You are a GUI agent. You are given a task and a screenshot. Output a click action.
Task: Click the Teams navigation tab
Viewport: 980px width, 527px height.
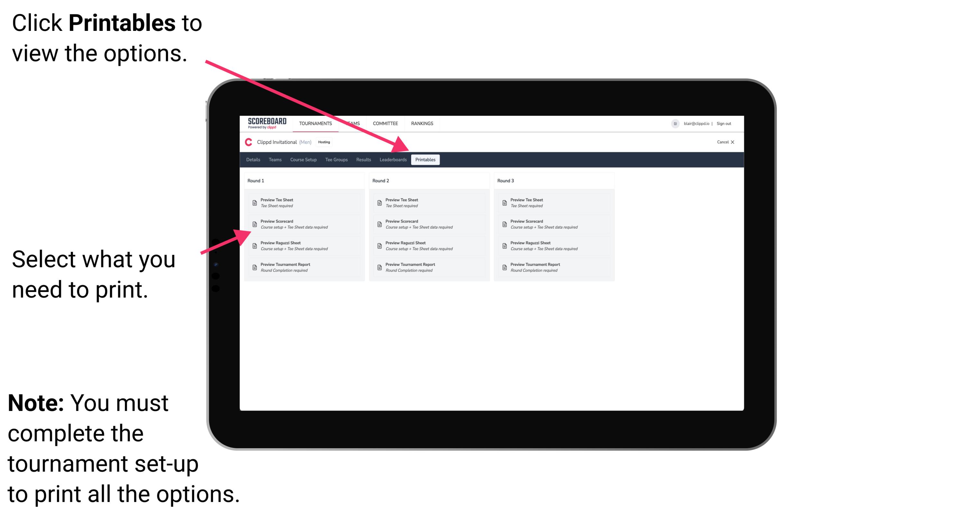(273, 160)
